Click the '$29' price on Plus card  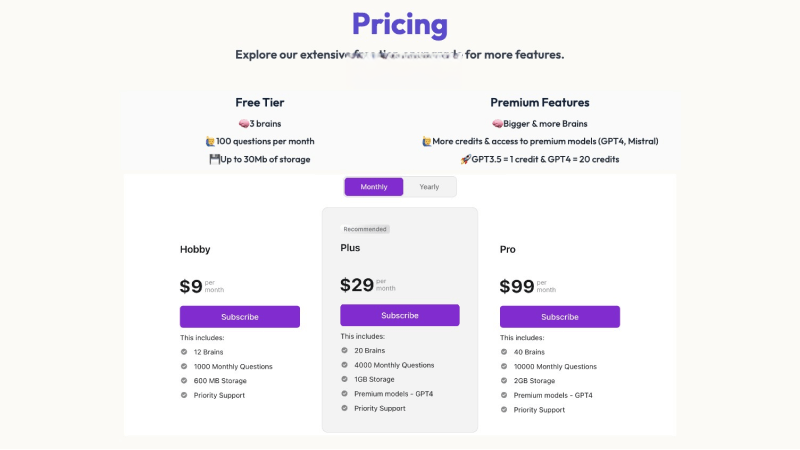click(357, 285)
